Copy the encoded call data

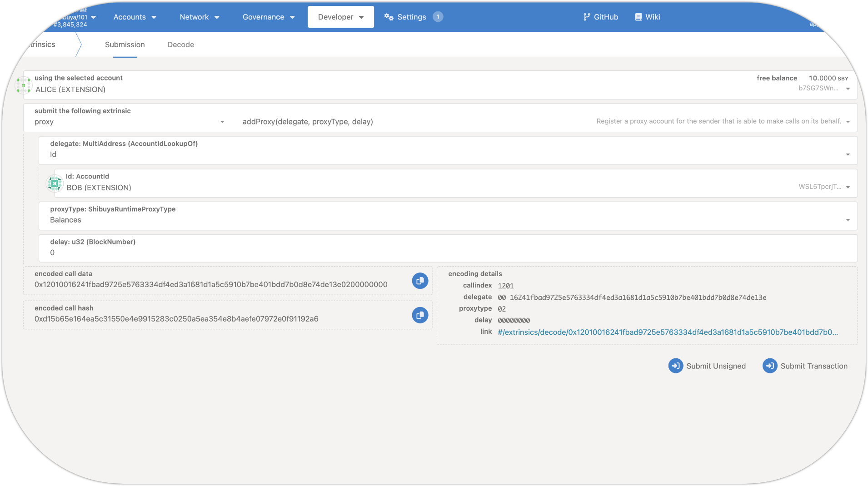pyautogui.click(x=420, y=281)
